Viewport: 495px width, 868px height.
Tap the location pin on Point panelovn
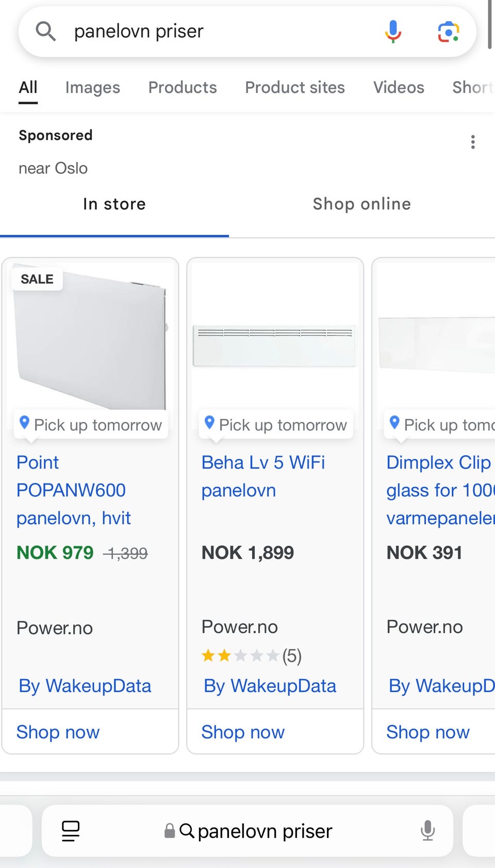[x=24, y=422]
